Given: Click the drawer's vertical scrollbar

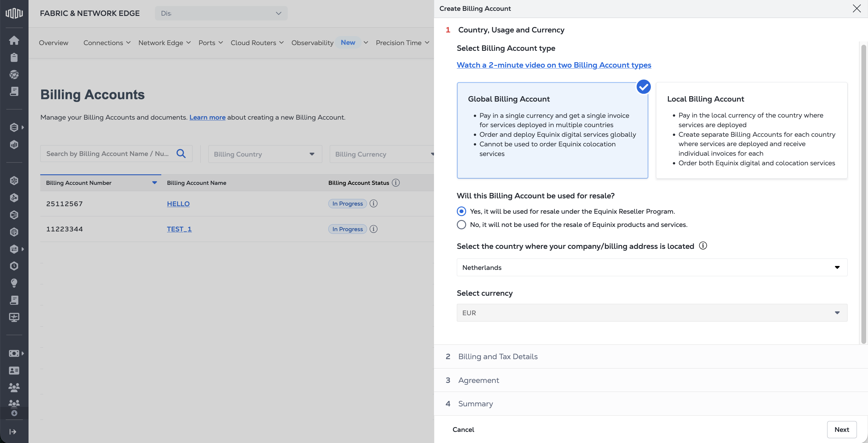Looking at the screenshot, I should (x=863, y=194).
